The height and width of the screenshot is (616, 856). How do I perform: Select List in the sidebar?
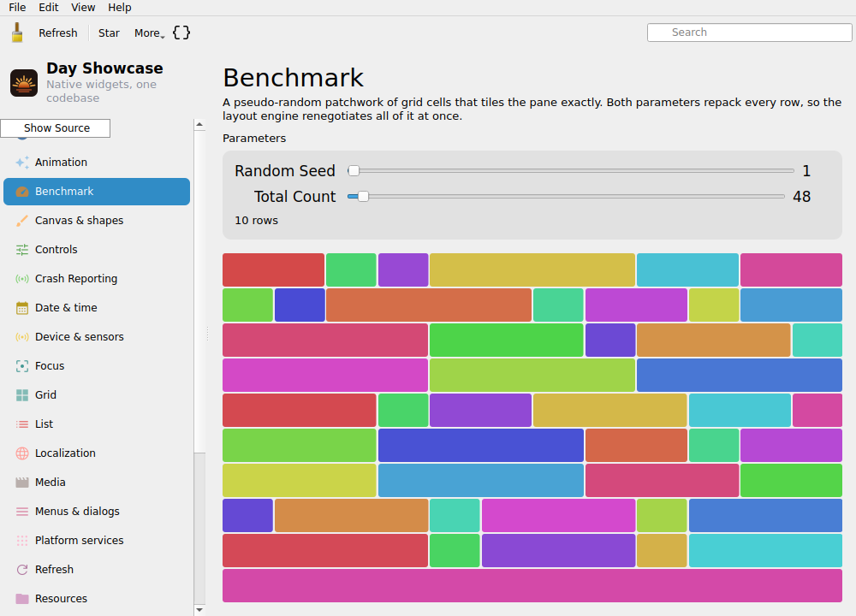point(97,424)
